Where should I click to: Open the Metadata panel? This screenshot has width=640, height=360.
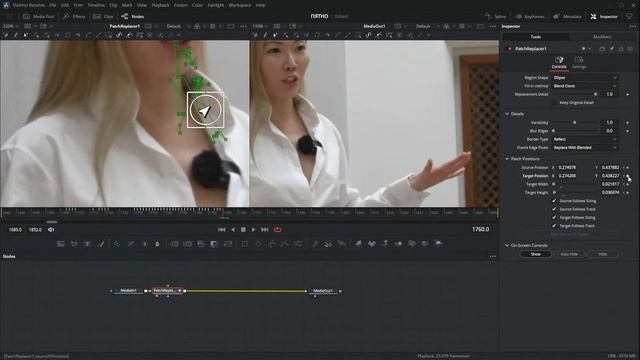(x=567, y=17)
